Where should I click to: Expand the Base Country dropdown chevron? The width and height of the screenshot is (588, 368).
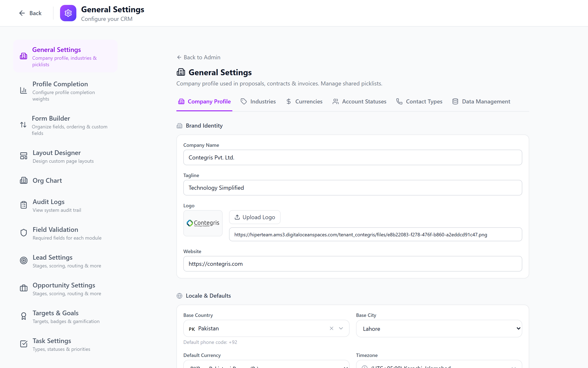pyautogui.click(x=341, y=329)
